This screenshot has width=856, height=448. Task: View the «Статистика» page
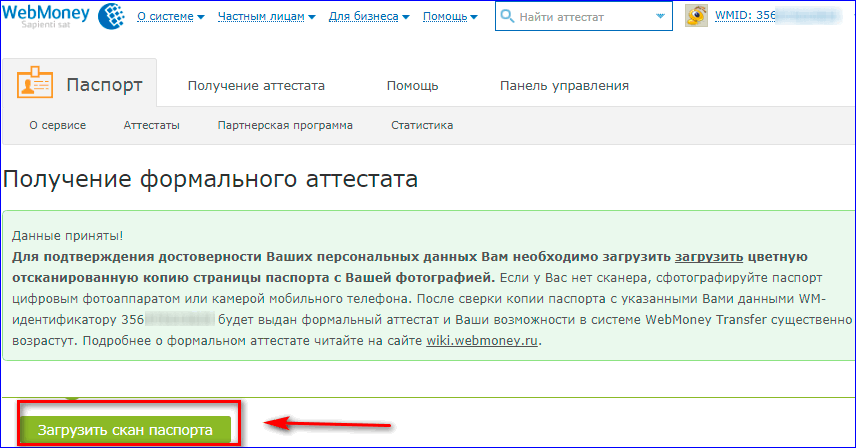click(x=422, y=126)
